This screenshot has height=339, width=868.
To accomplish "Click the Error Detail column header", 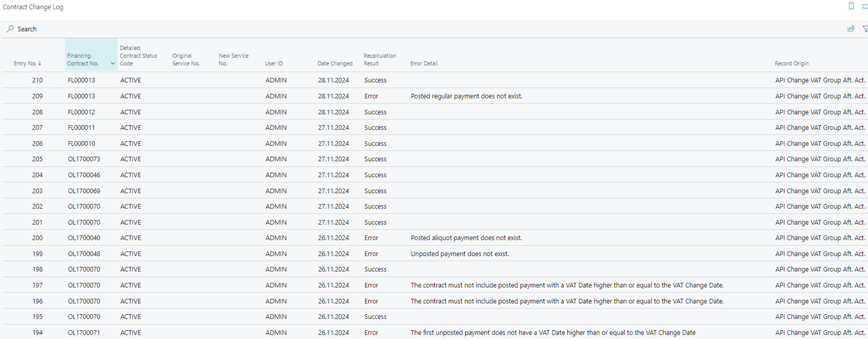I will pyautogui.click(x=424, y=63).
